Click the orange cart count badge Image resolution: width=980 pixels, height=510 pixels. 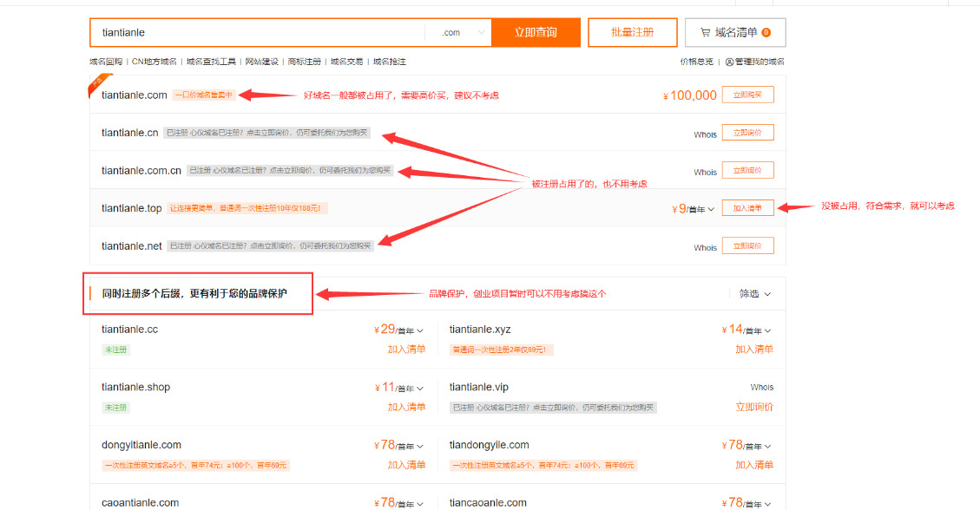(766, 33)
